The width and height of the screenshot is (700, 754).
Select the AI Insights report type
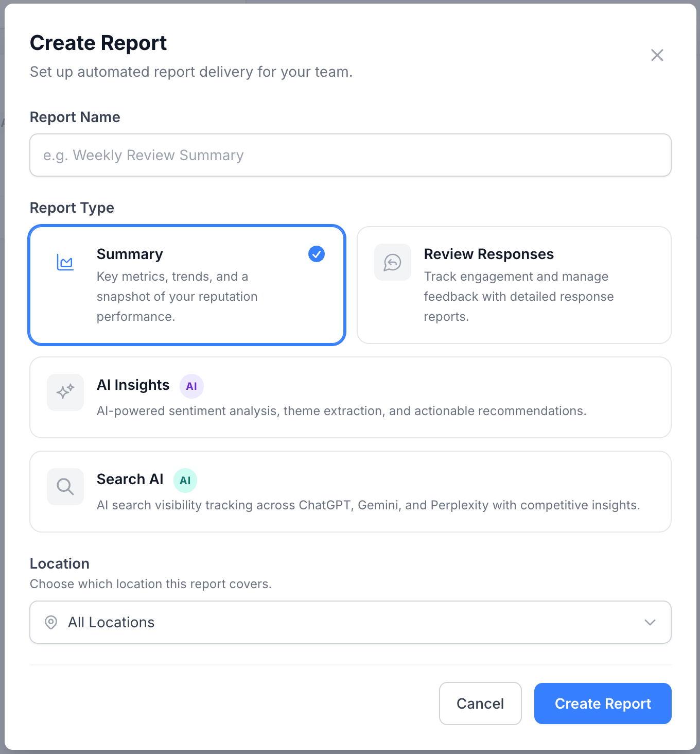pos(350,397)
